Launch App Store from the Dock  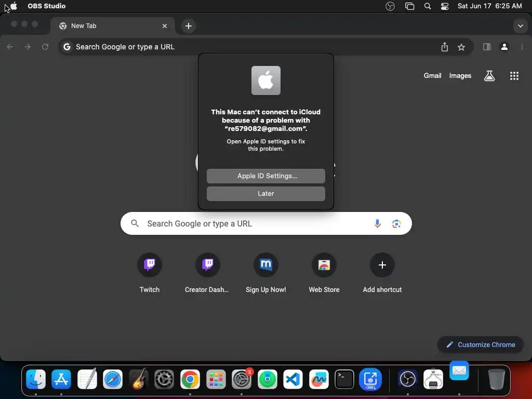pos(61,379)
